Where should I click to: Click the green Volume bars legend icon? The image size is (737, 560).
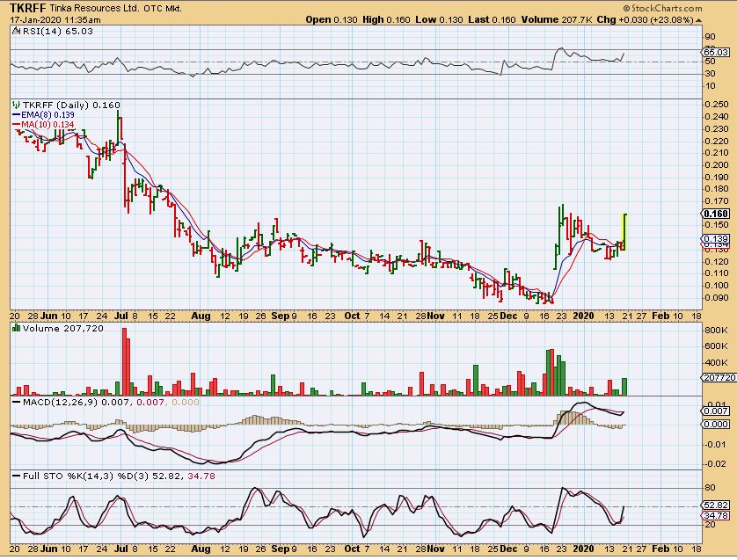point(16,328)
